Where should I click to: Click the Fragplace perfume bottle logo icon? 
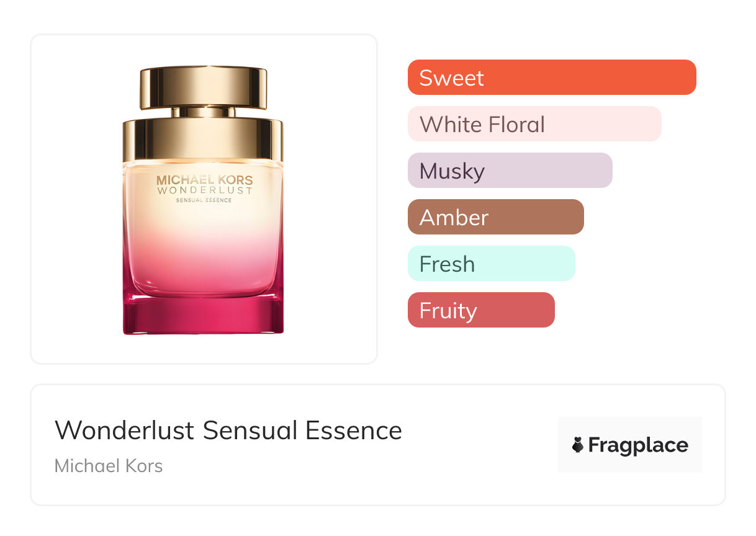click(x=578, y=445)
